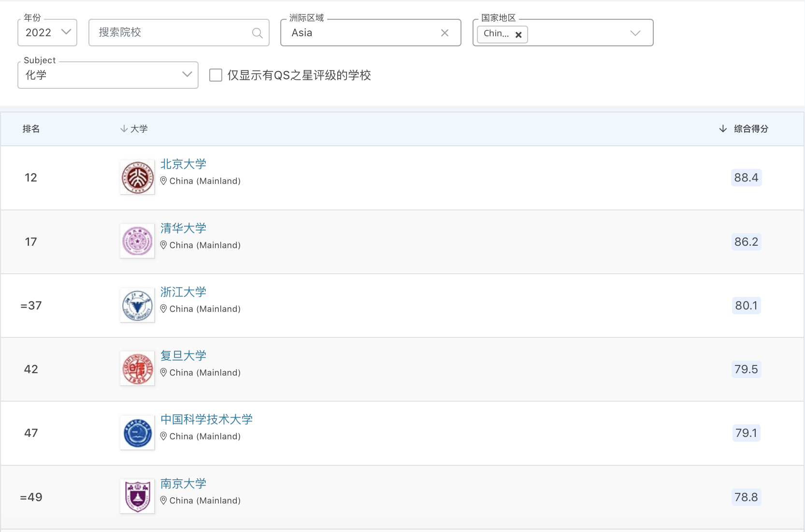The width and height of the screenshot is (805, 532).
Task: Click the Peking University logo
Action: (x=137, y=178)
